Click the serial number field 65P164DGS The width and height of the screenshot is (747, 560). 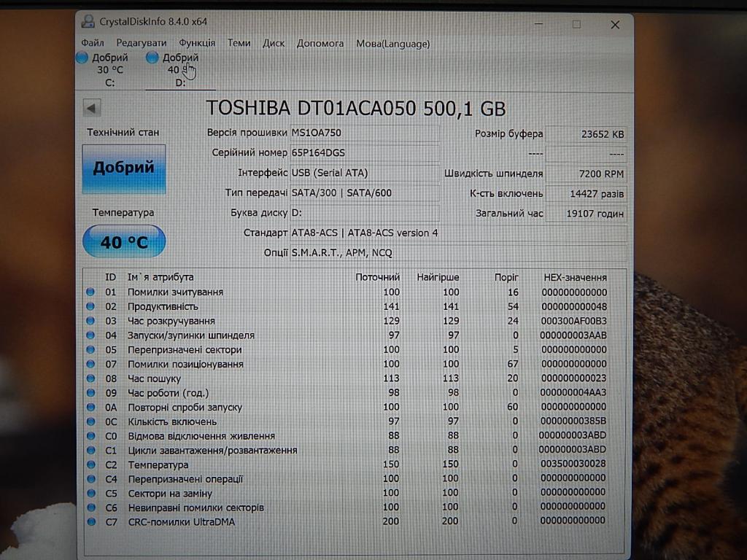(365, 153)
